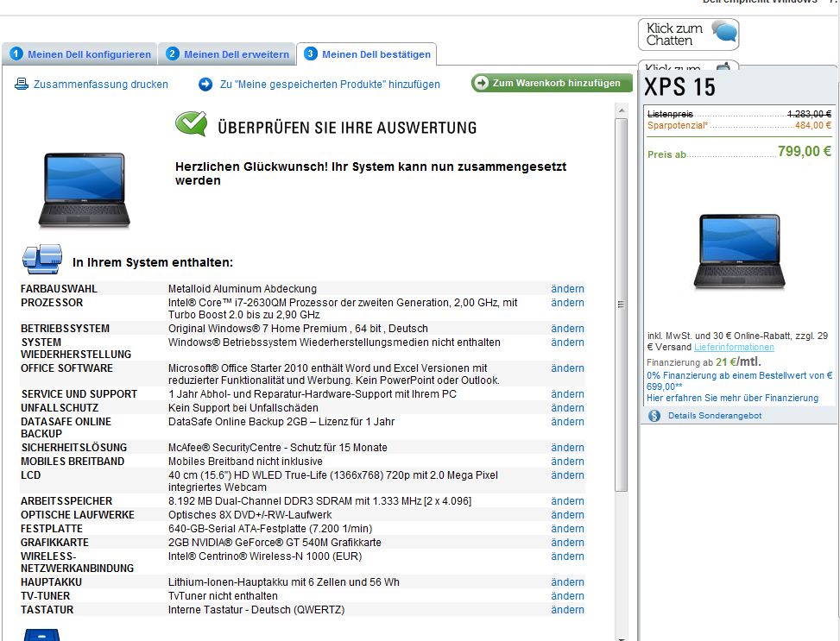Click the laptop thumbnail beside Herzlichen Glückwunsch
Screen dimensions: 840x641
point(85,190)
